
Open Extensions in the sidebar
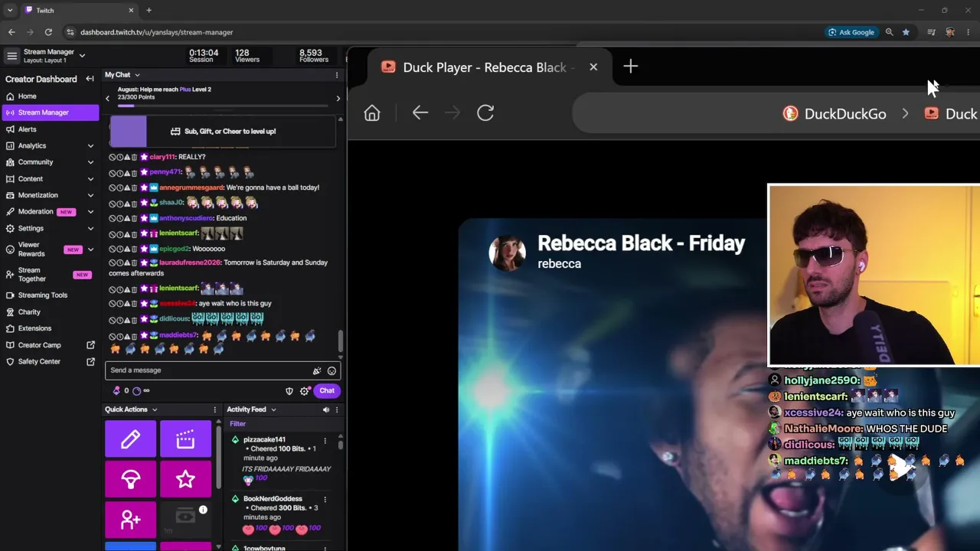pyautogui.click(x=51, y=328)
